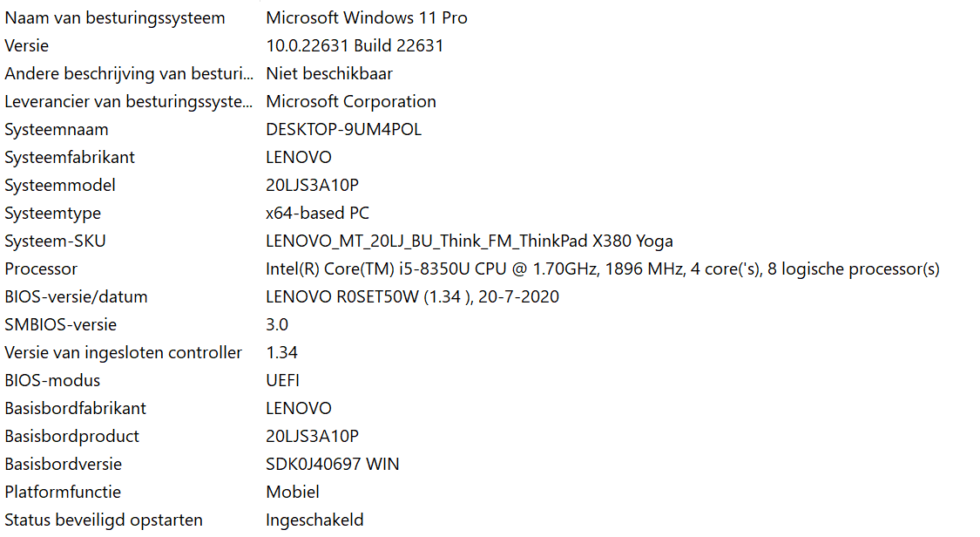The image size is (980, 537).
Task: Click the Basisbordproduct row label
Action: pos(71,437)
